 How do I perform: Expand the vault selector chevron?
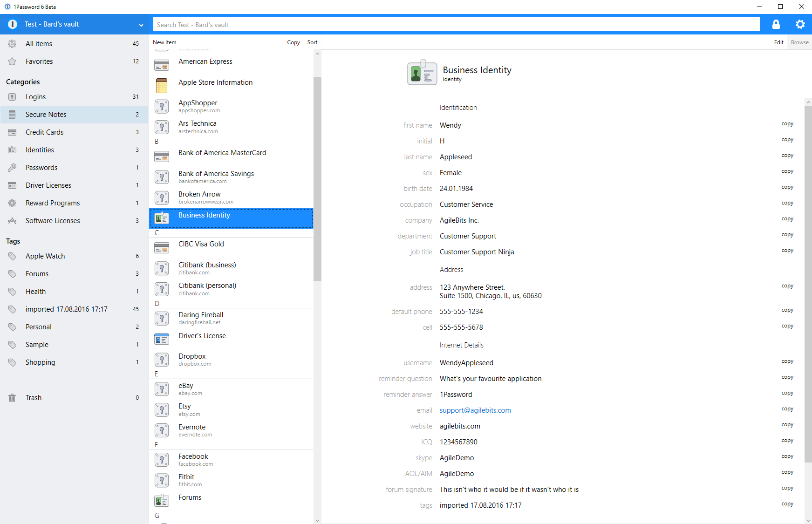(141, 25)
